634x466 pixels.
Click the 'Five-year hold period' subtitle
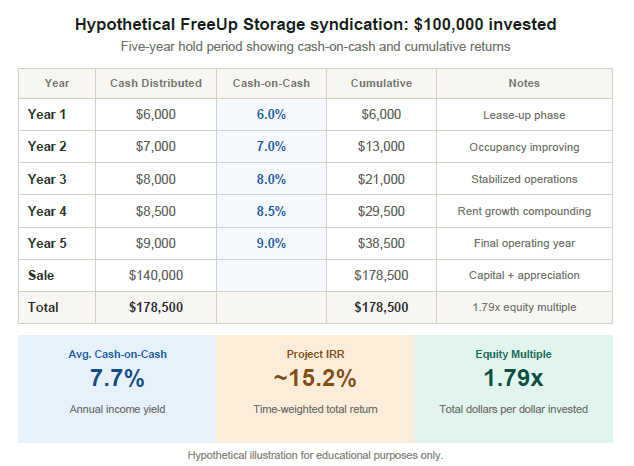pyautogui.click(x=315, y=46)
